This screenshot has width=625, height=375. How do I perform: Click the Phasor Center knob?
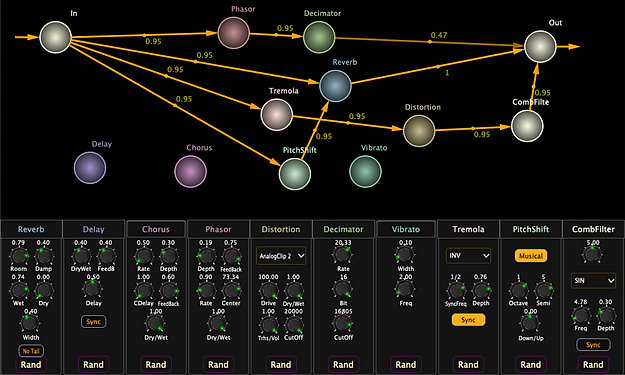click(231, 291)
